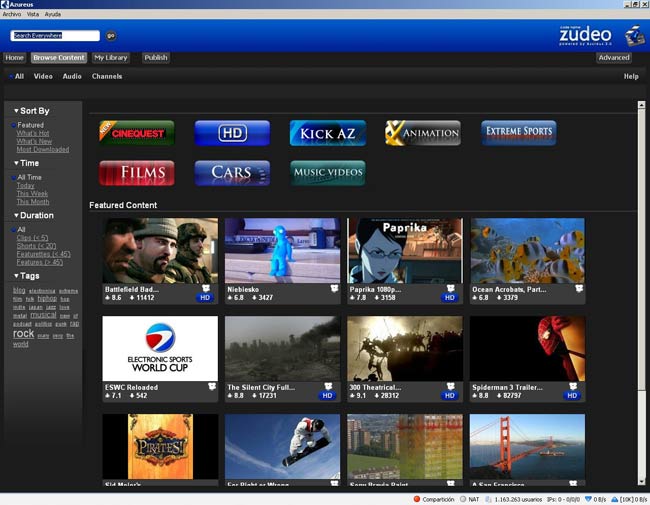Open the ESWC Reloaded thumbnail
650x505 pixels.
(x=160, y=349)
